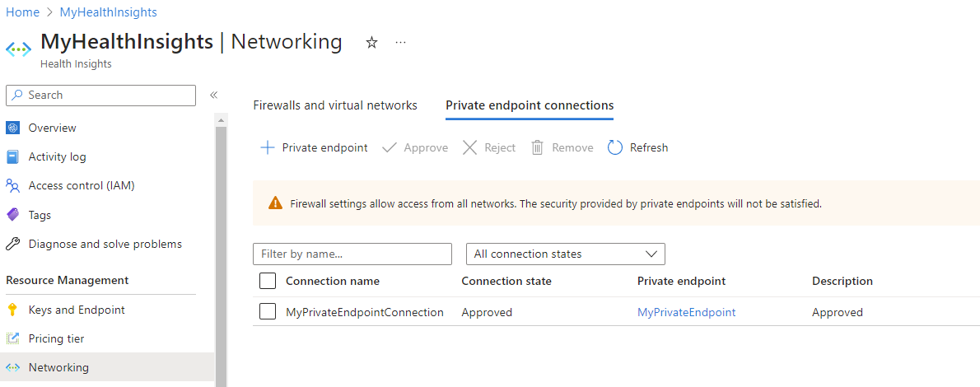Click the Access control (IAM) people icon
This screenshot has width=980, height=387.
click(12, 186)
